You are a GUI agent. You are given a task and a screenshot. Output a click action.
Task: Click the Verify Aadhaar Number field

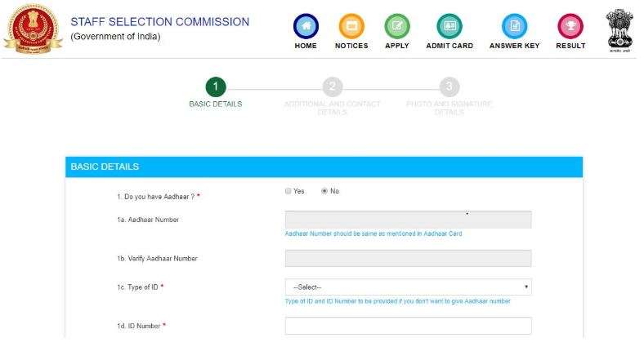tap(409, 258)
